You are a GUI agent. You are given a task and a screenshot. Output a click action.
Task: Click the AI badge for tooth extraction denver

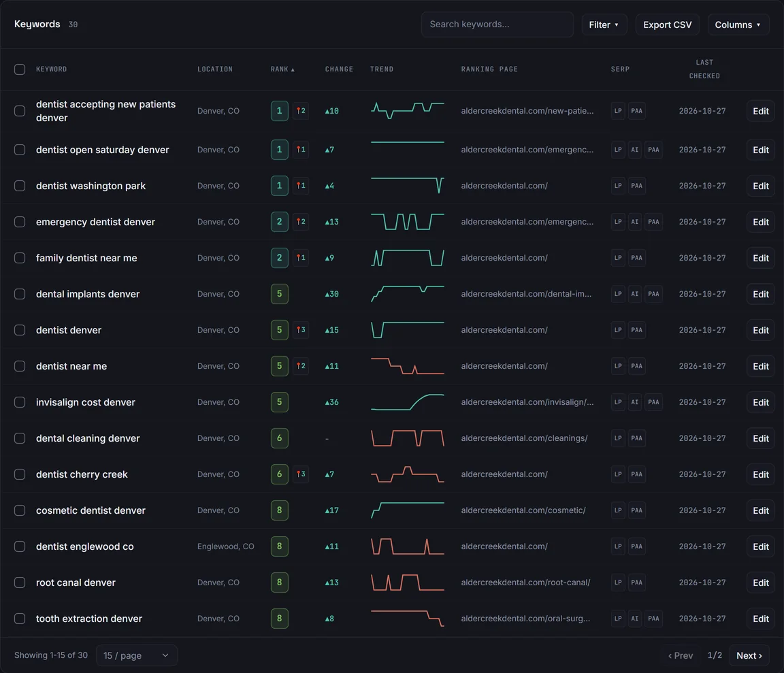point(634,619)
